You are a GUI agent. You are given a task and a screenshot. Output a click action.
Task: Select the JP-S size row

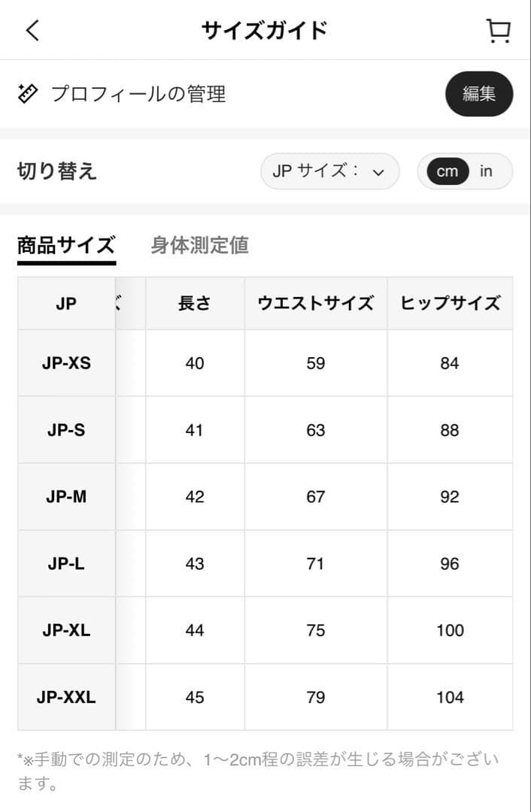point(66,430)
